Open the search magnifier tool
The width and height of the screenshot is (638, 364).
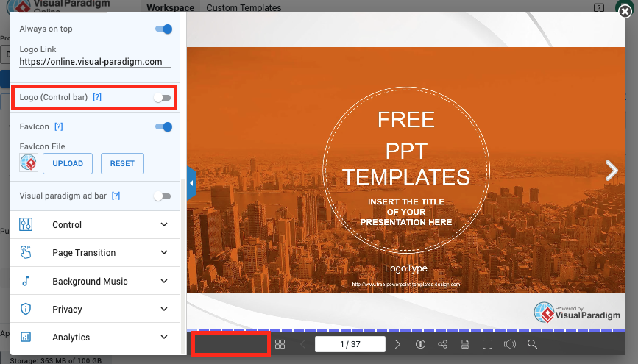(533, 344)
